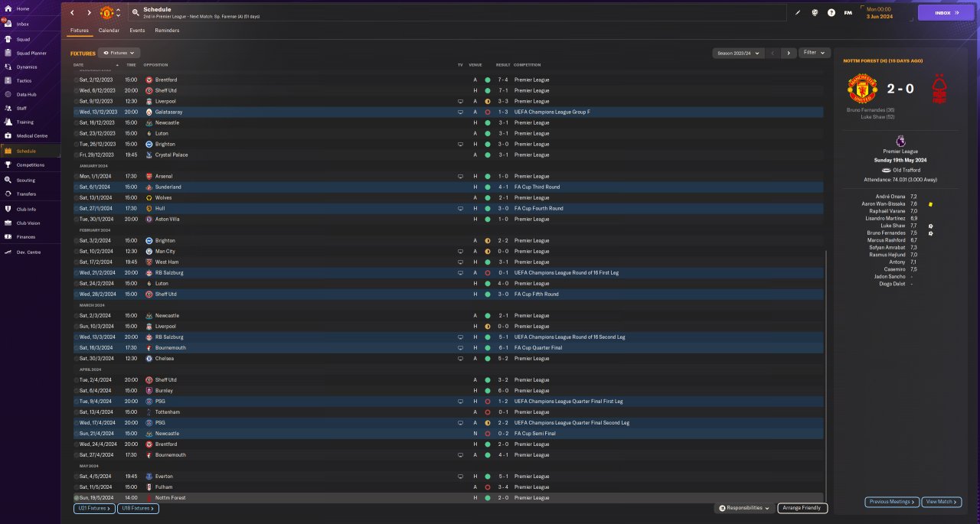The width and height of the screenshot is (980, 524).
Task: Expand club switcher chevrons beside badge
Action: click(x=118, y=13)
